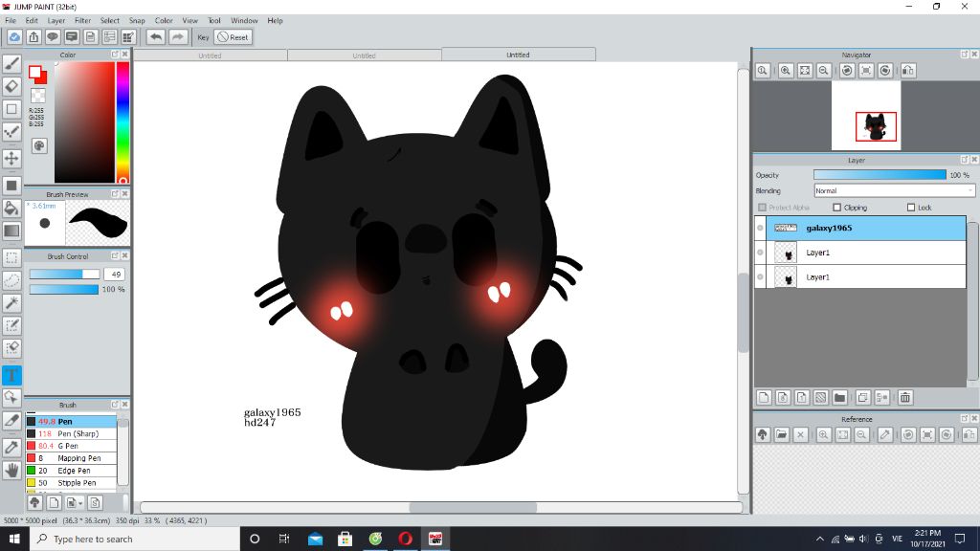Click the Reset button
The height and width of the screenshot is (551, 980).
[234, 37]
